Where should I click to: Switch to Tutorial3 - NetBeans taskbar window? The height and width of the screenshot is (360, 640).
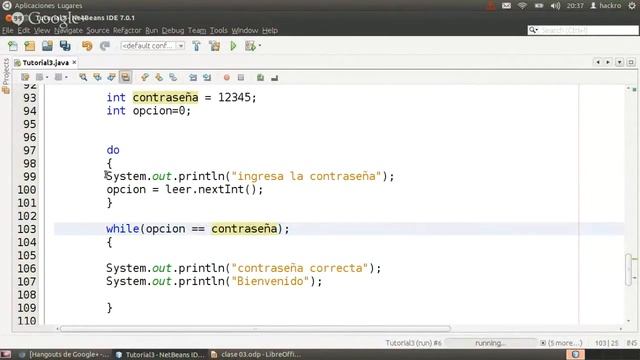click(160, 354)
